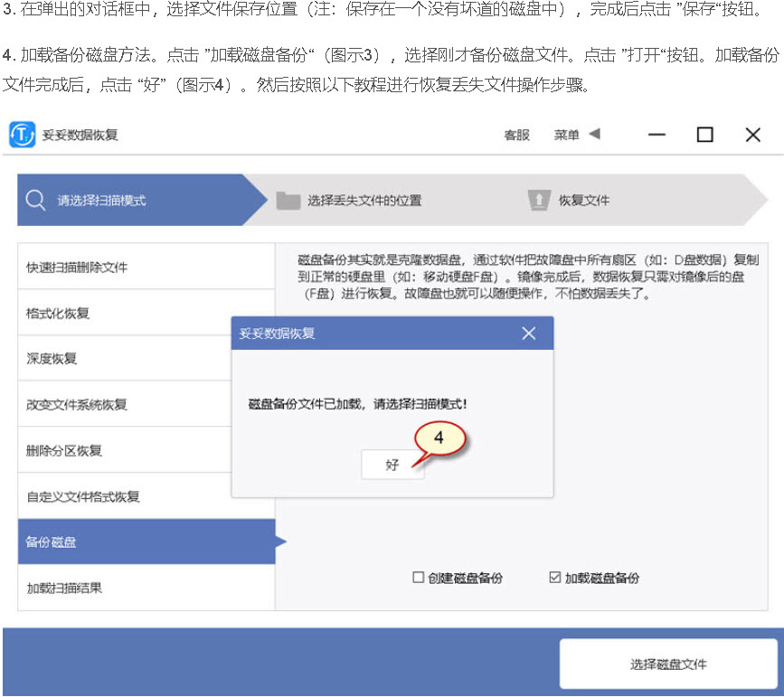Close the 妥妥数据恢复 popup dialog

pyautogui.click(x=528, y=333)
